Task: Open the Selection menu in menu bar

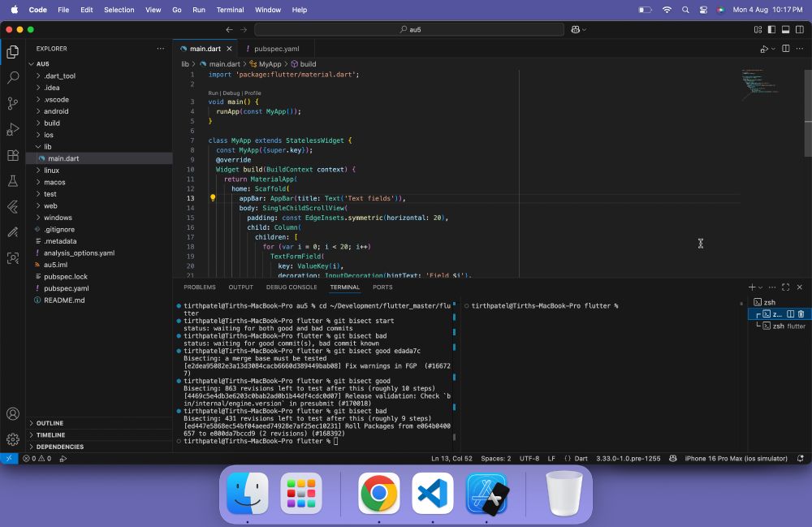Action: (119, 10)
